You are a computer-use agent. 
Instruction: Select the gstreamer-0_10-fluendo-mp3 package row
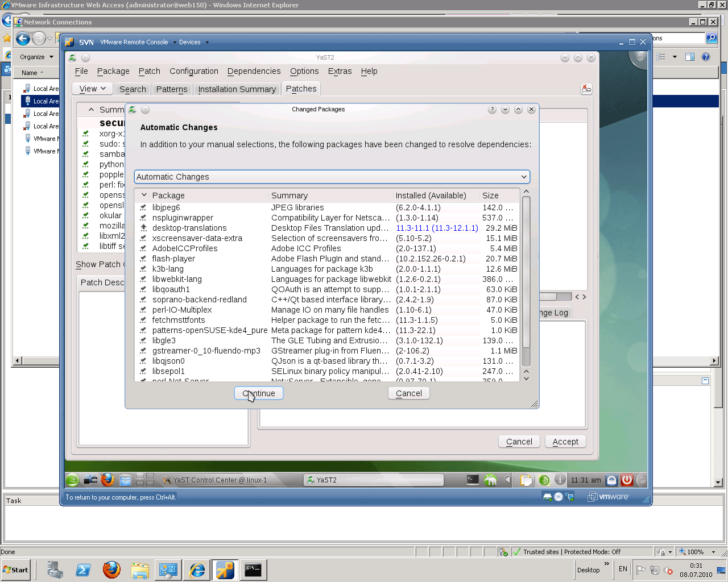[x=328, y=351]
